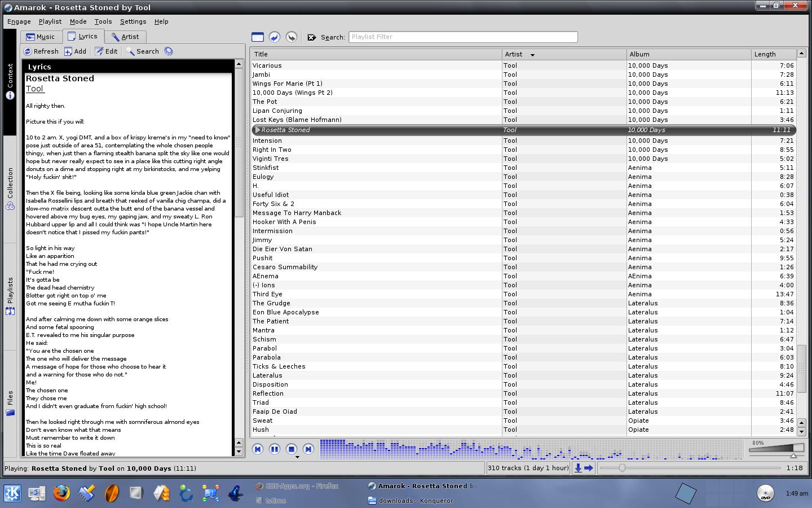Click the lyrics panel scrollbar handle
Screen dimensions: 812x508
click(x=239, y=142)
